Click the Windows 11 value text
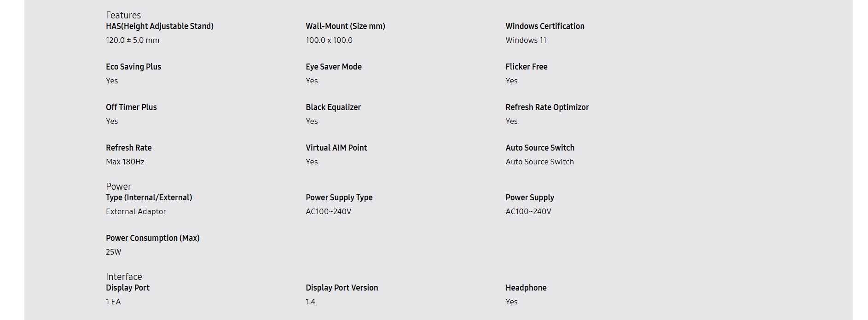Screen dimensions: 868x320 point(526,40)
